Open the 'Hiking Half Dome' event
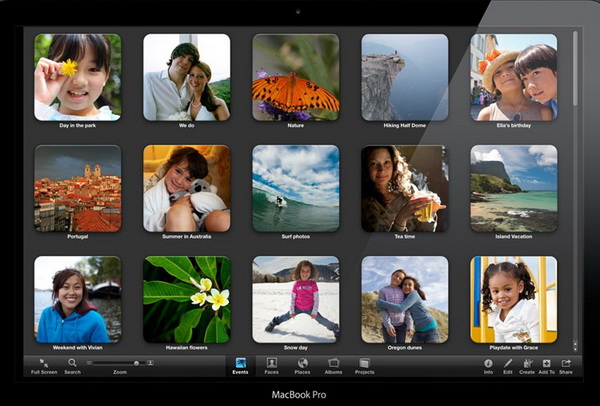Viewport: 600px width, 406px height. click(x=404, y=76)
